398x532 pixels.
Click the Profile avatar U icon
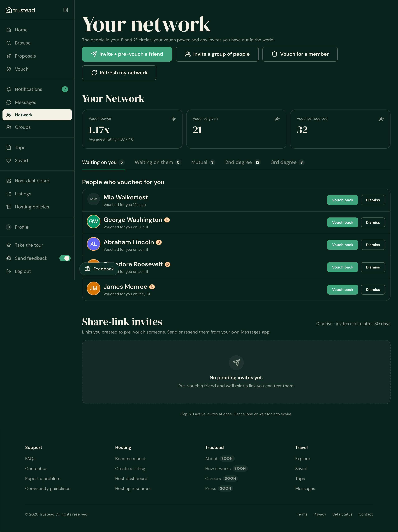point(9,227)
